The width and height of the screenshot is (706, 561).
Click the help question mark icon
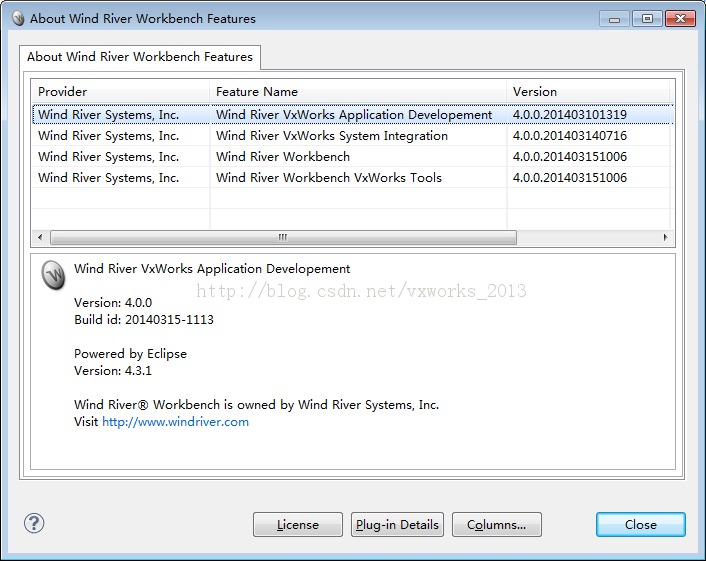[x=34, y=524]
